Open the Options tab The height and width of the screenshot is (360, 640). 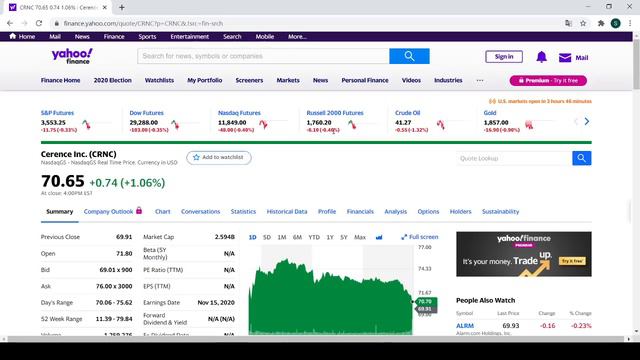point(428,211)
